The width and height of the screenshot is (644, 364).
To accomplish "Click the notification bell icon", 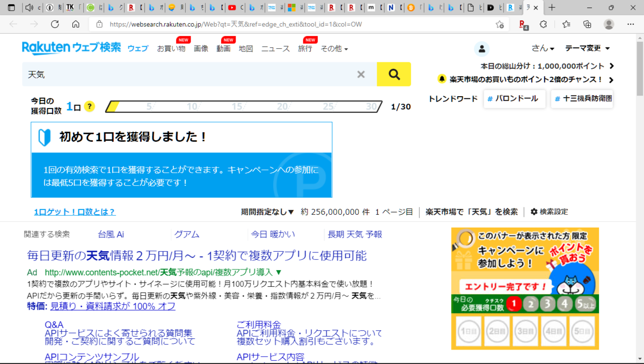I will (442, 79).
